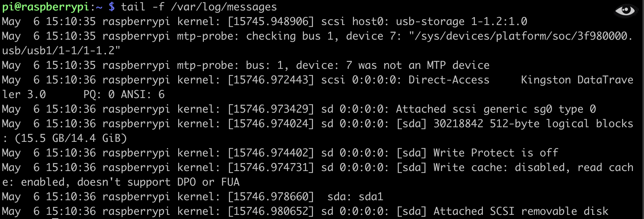Viewport: 644px width, 219px height.
Task: Click the 30218842 block count number
Action: pos(458,124)
